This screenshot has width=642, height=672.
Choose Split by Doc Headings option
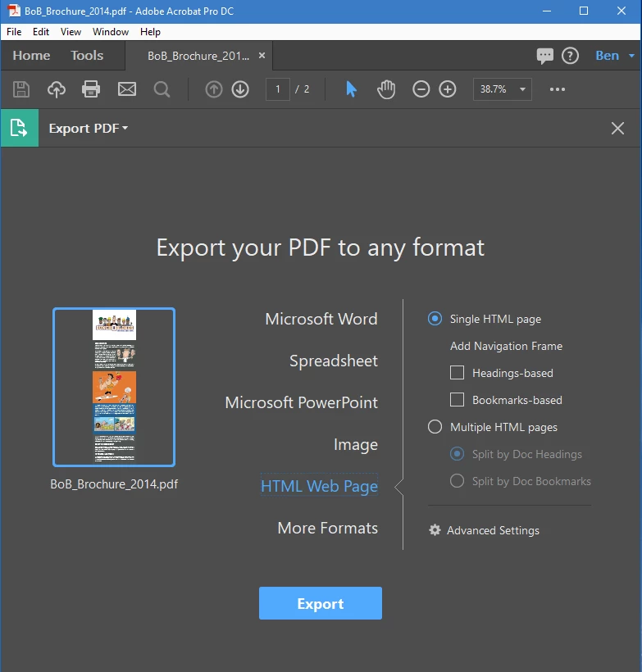point(458,454)
